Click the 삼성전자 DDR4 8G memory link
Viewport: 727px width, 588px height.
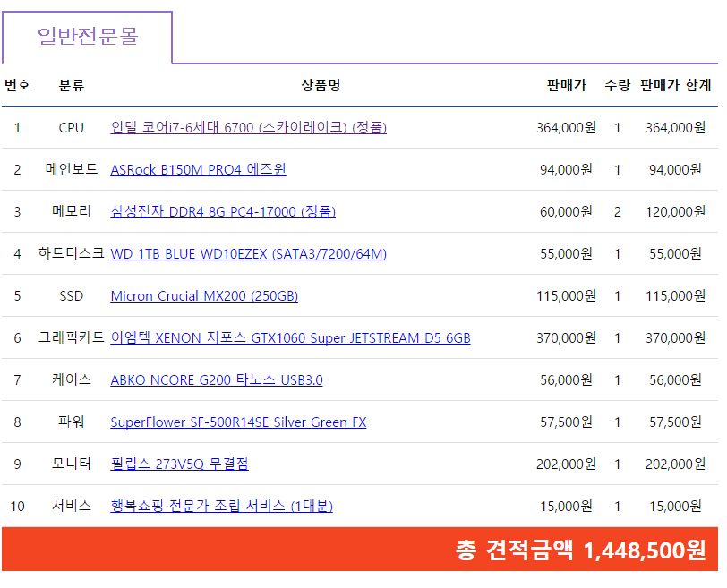coord(223,211)
